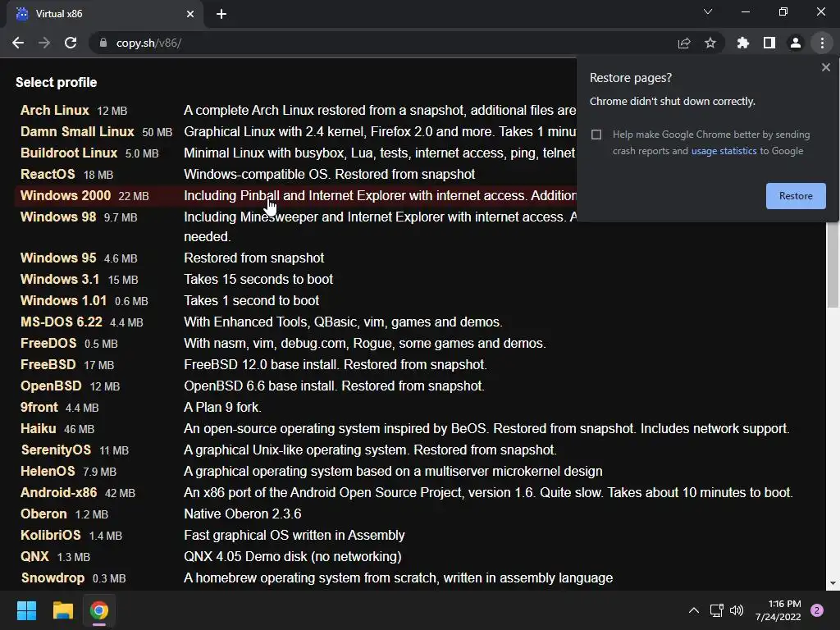Open File Explorer from taskbar
The width and height of the screenshot is (840, 630).
(62, 610)
